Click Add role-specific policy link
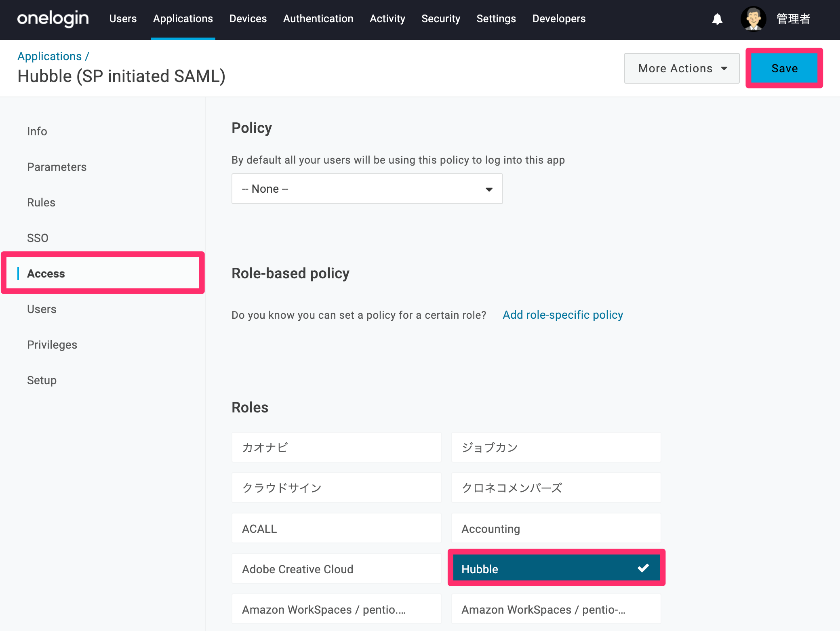The height and width of the screenshot is (631, 840). 563,315
